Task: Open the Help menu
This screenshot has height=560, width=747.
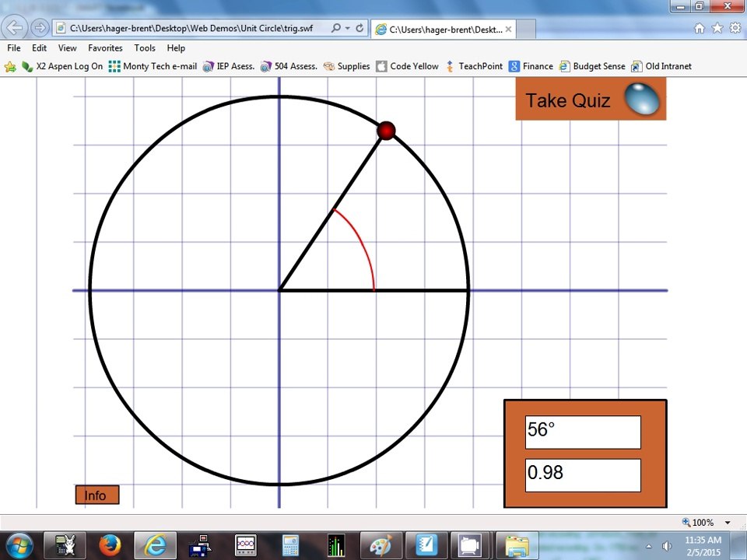Action: click(176, 48)
